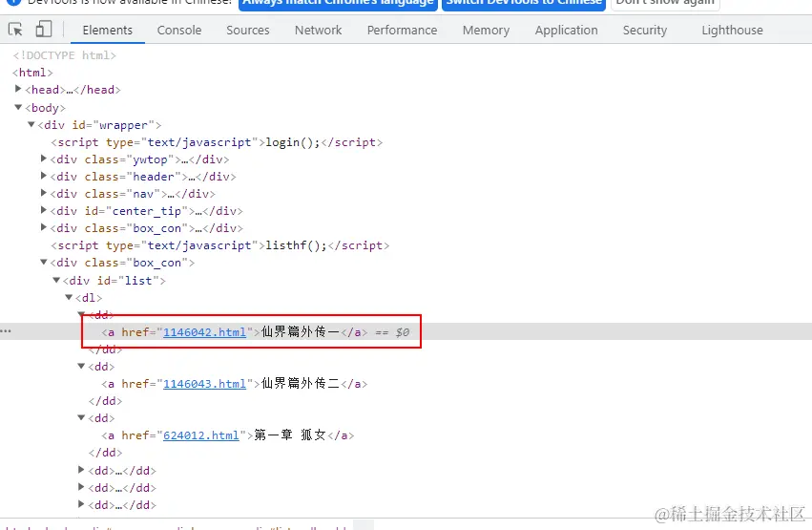This screenshot has height=530, width=812.
Task: Switch to the Security tab
Action: point(645,30)
